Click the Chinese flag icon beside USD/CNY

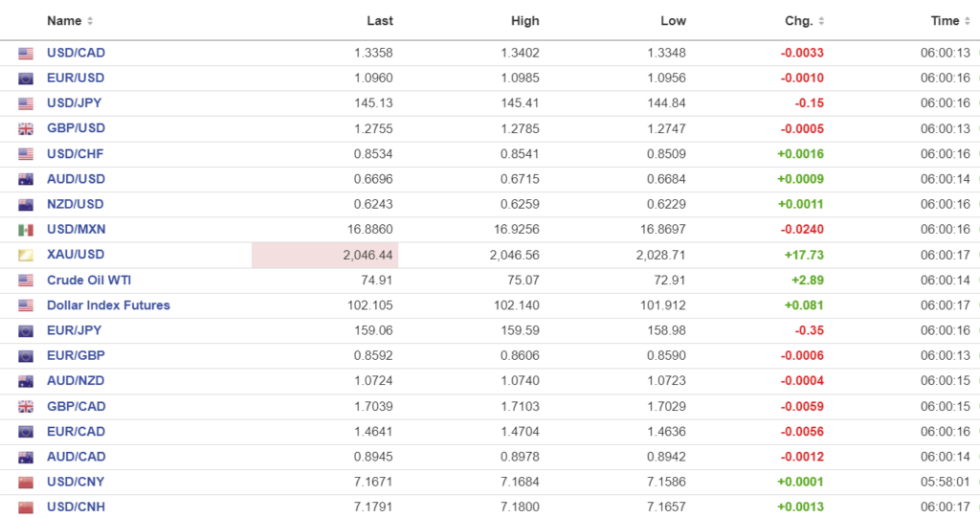pos(26,482)
